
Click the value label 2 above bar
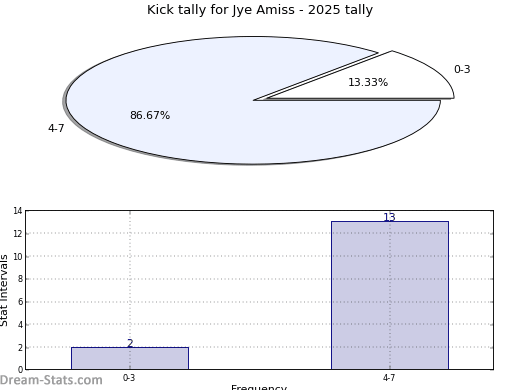[130, 343]
